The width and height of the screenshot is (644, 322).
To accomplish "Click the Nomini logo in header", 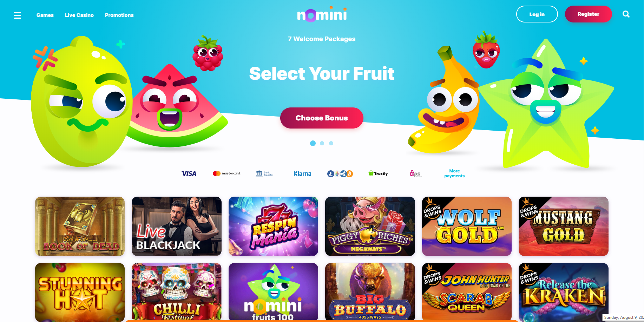I will coord(322,14).
